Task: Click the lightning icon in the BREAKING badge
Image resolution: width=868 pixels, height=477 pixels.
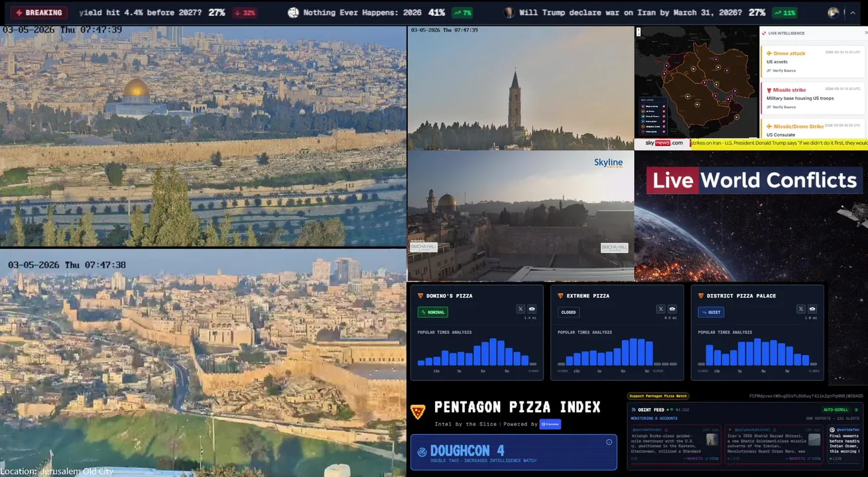Action: [x=19, y=13]
